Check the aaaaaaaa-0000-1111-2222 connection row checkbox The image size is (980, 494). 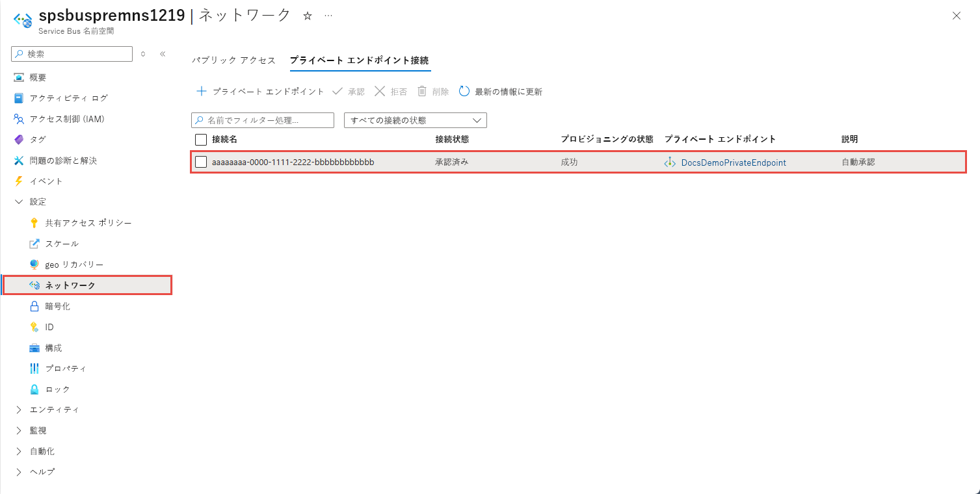tap(201, 162)
